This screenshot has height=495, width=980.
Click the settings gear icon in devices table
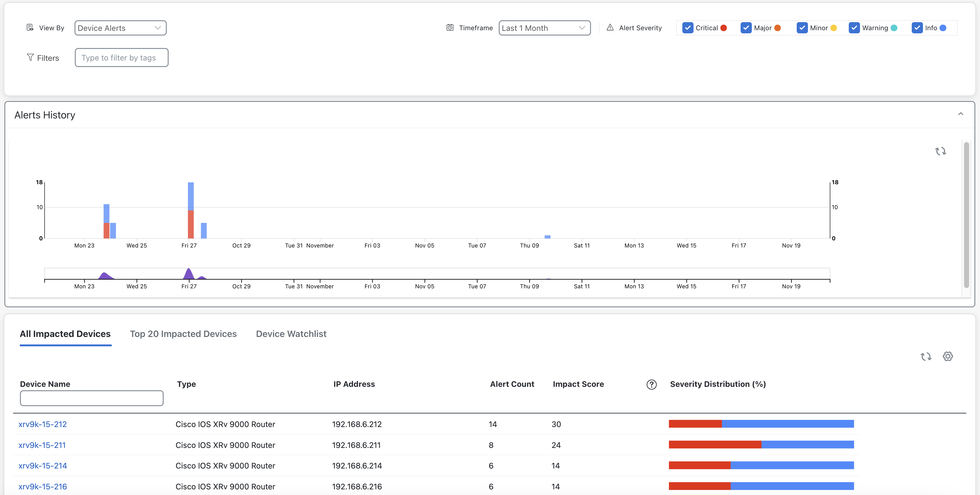948,356
